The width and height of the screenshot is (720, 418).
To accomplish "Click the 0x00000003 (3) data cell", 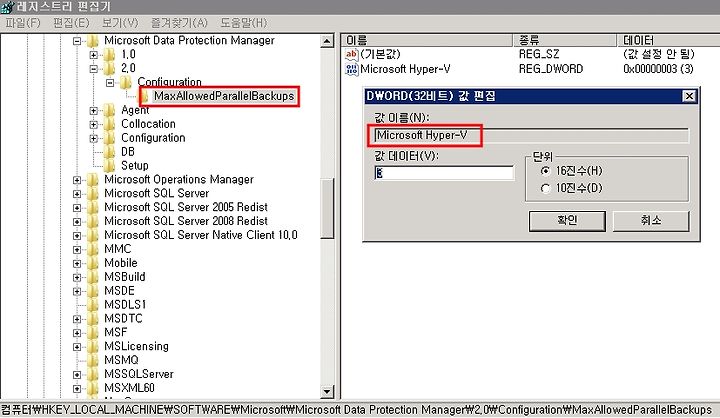I will [658, 69].
